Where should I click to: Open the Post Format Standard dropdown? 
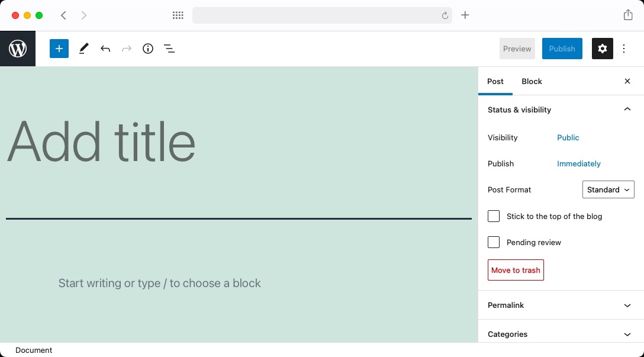pos(608,189)
